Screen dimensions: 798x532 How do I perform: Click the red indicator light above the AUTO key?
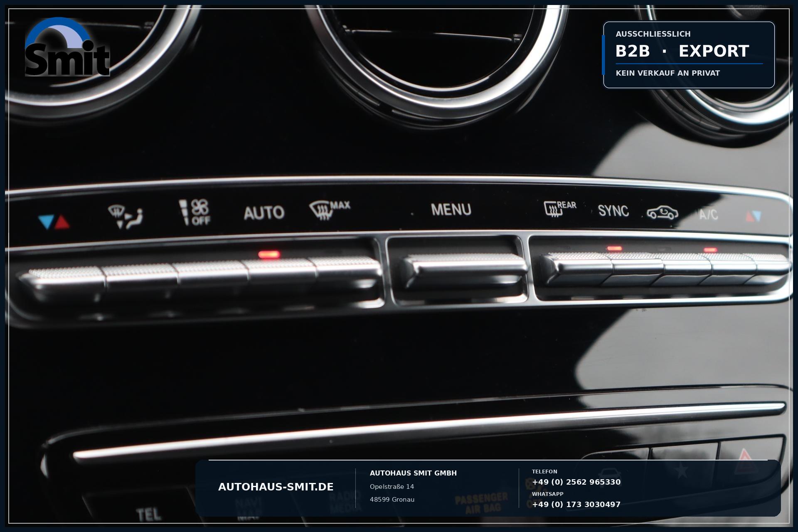pyautogui.click(x=269, y=254)
